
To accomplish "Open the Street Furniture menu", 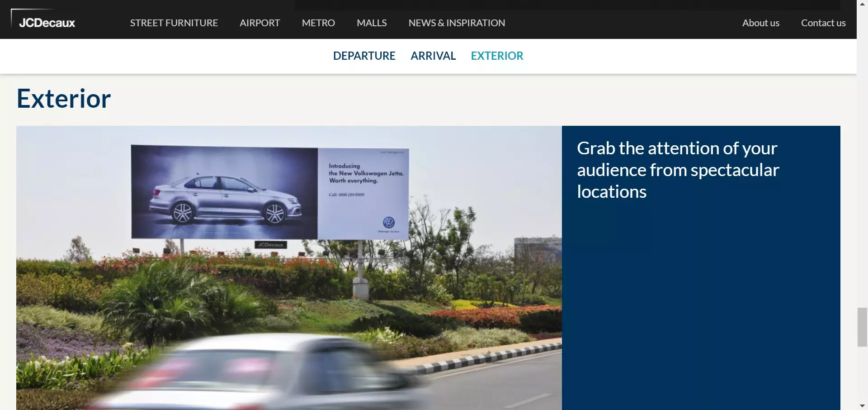I will click(174, 23).
